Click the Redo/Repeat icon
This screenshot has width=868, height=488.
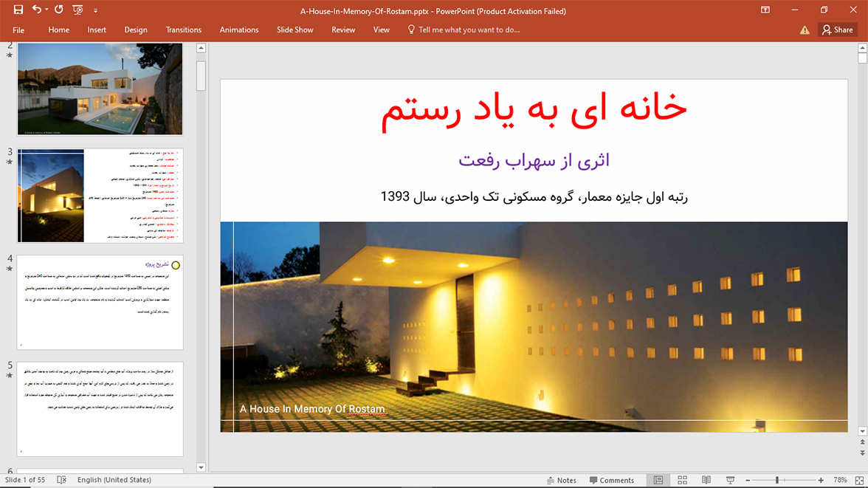pyautogui.click(x=59, y=10)
